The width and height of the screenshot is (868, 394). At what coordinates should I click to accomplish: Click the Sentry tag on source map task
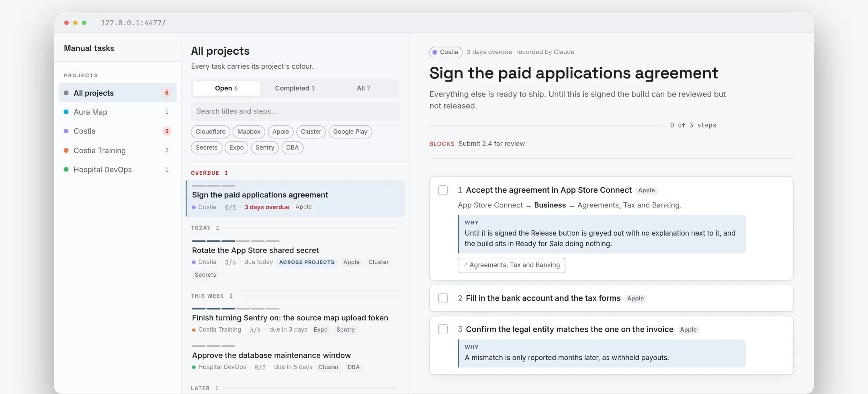(x=346, y=330)
